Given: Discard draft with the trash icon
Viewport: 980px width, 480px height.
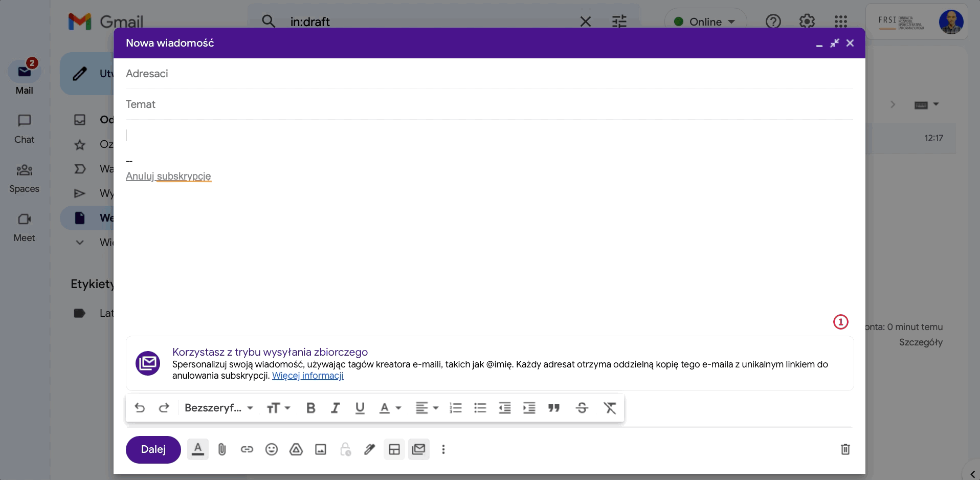Looking at the screenshot, I should [x=845, y=449].
